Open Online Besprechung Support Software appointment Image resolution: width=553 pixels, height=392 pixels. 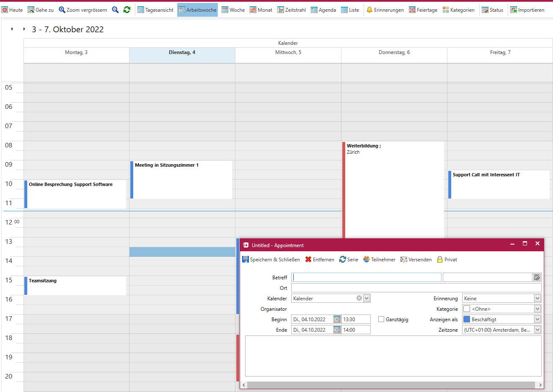pos(75,194)
